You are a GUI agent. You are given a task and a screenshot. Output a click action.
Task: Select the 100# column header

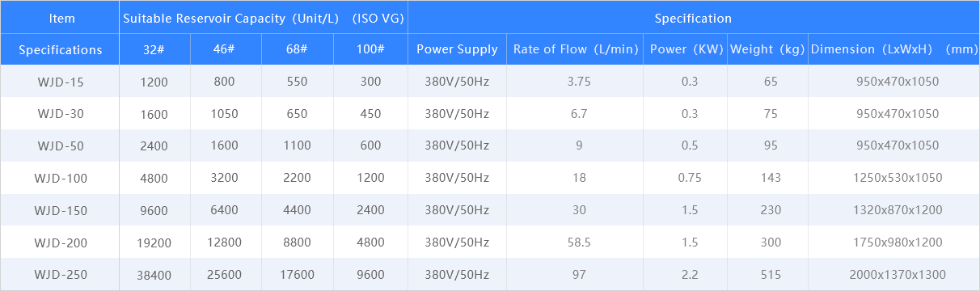370,49
